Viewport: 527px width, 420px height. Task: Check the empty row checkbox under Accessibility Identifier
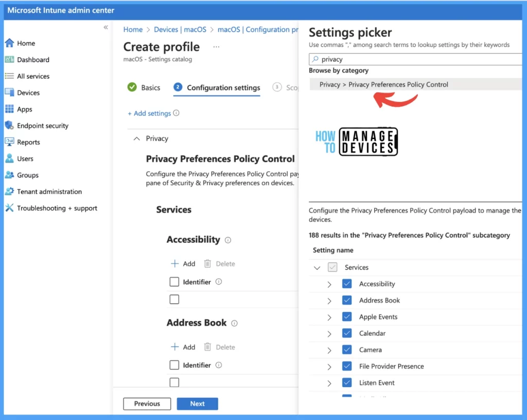(174, 299)
